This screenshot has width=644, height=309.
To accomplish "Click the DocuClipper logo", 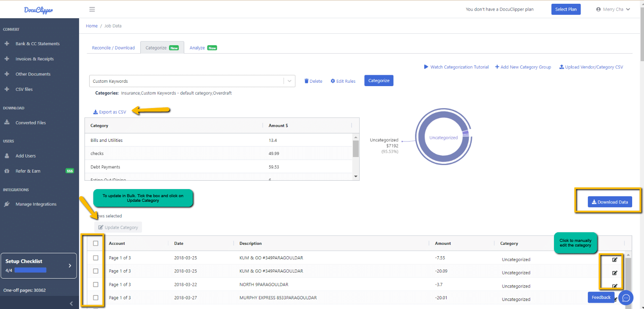I will click(38, 10).
